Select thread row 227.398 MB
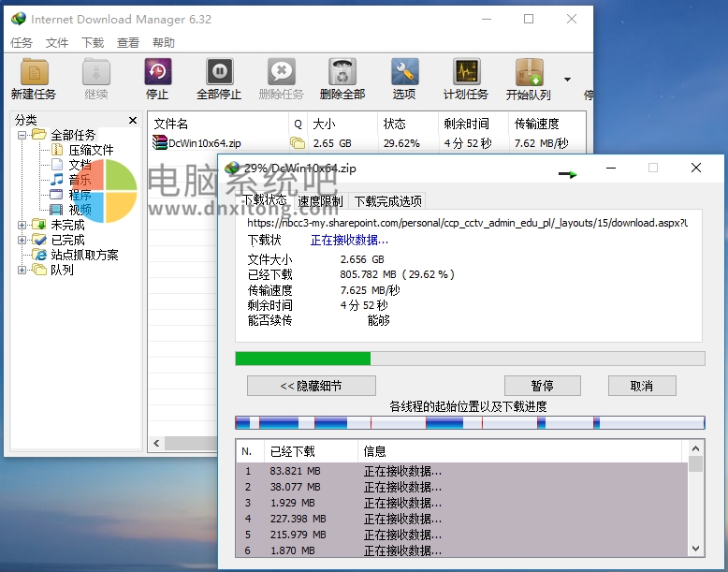Viewport: 728px width, 572px height. (461, 519)
